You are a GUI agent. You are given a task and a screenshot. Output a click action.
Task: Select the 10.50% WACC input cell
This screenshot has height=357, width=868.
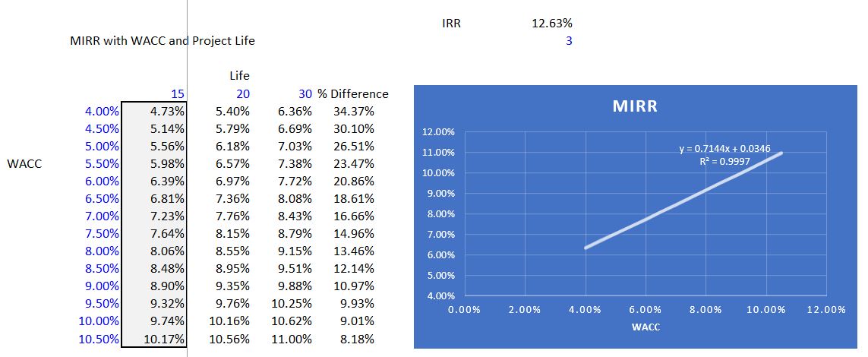click(x=99, y=339)
